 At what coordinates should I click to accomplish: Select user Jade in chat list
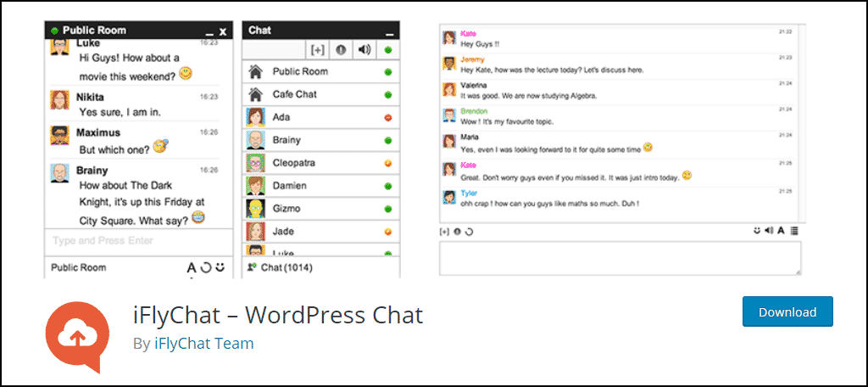[321, 231]
